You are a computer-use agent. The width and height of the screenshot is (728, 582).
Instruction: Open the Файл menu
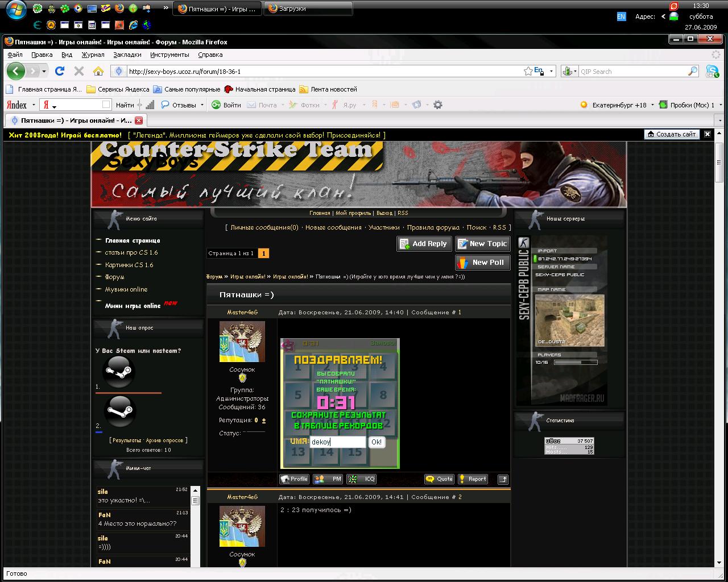point(15,55)
